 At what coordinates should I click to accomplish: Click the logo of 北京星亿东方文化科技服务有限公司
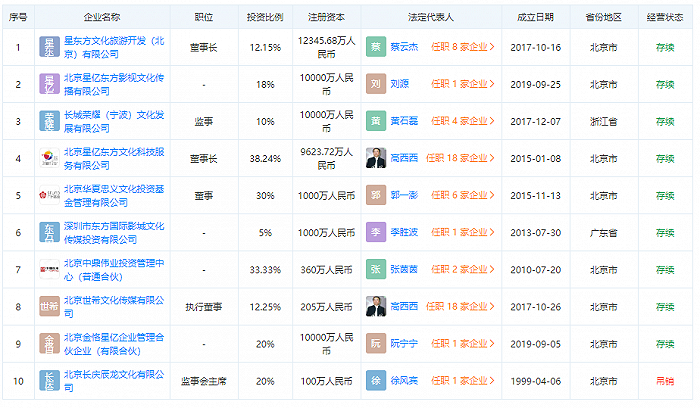[x=50, y=158]
